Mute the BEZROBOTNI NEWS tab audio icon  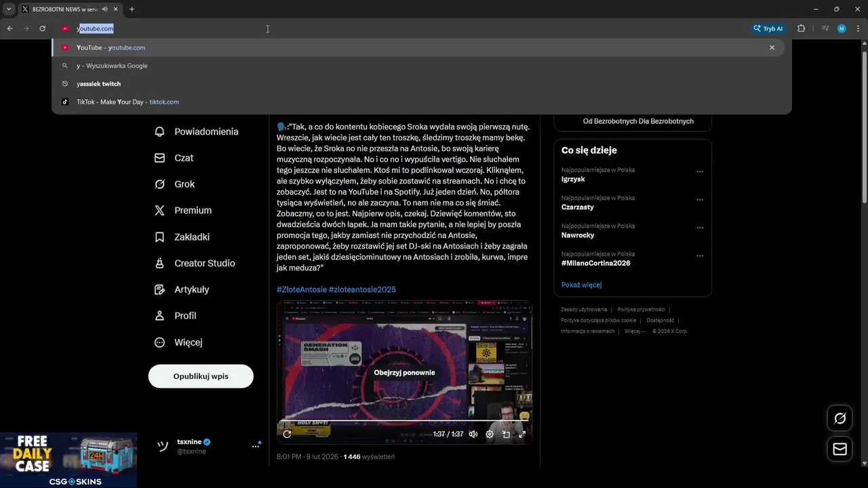point(104,9)
